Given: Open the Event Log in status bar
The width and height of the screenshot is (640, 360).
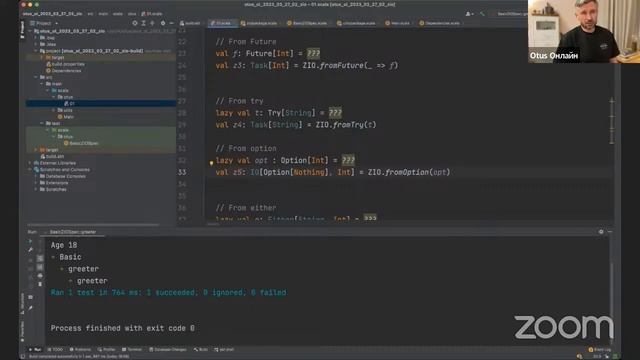Looking at the screenshot, I should [x=600, y=350].
